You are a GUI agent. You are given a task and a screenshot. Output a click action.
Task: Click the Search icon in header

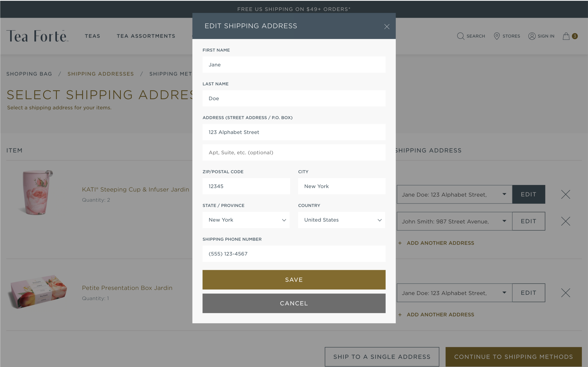[x=460, y=36]
